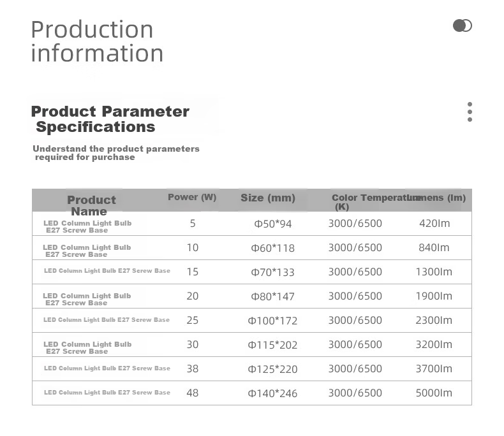504x436 pixels.
Task: Select the Size (mm) column header
Action: coord(268,198)
